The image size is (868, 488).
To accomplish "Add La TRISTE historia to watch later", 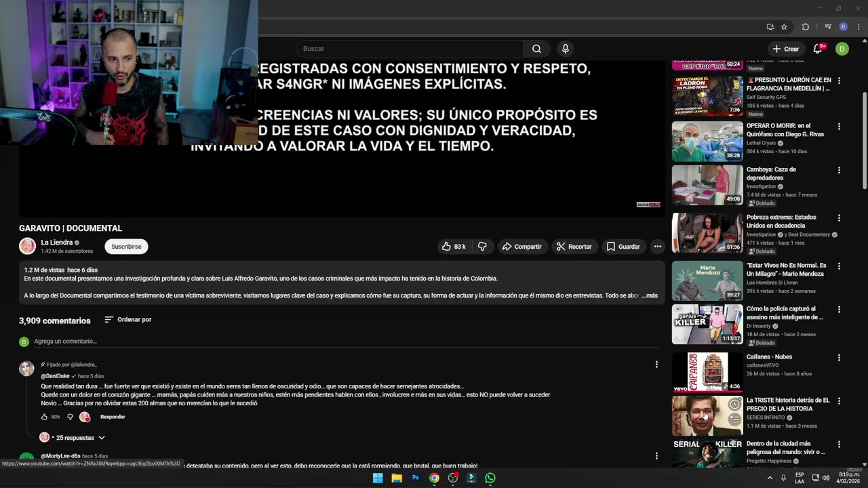I will click(x=734, y=405).
